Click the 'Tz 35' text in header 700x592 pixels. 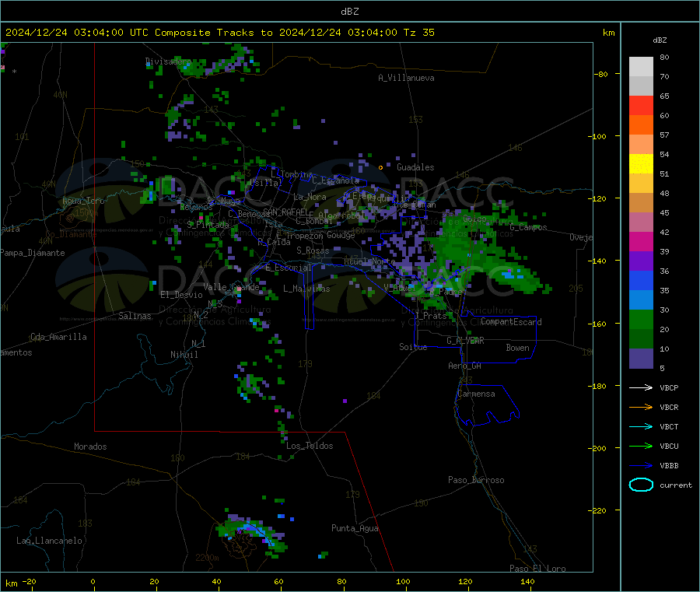coord(418,33)
